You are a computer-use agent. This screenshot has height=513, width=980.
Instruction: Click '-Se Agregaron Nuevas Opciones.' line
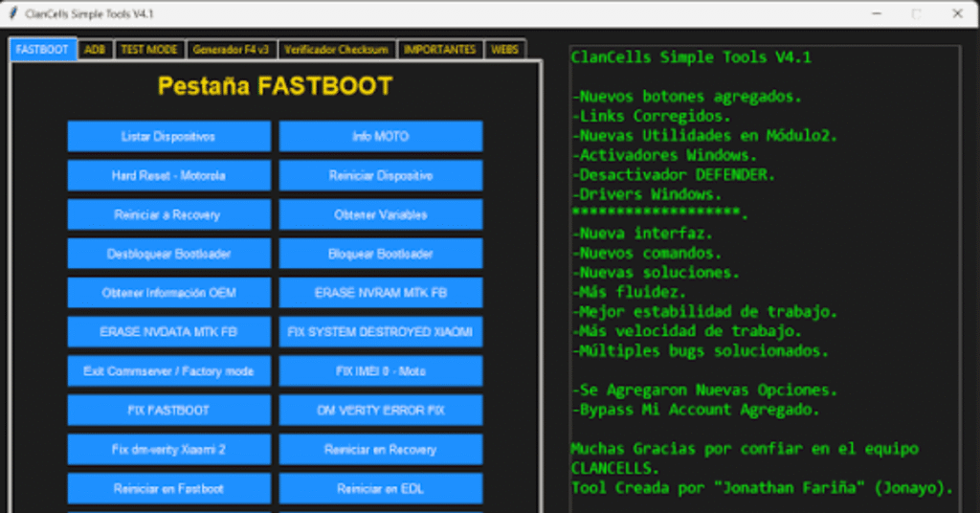click(704, 390)
